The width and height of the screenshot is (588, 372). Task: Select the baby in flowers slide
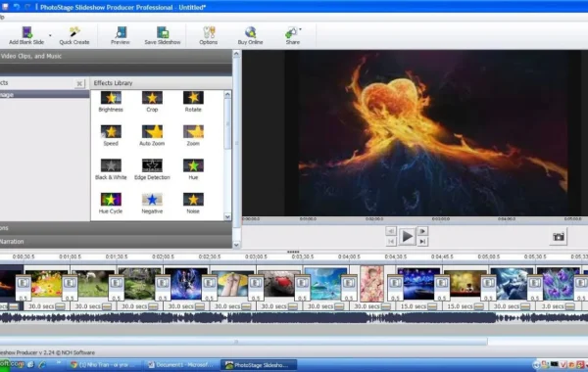[371, 284]
